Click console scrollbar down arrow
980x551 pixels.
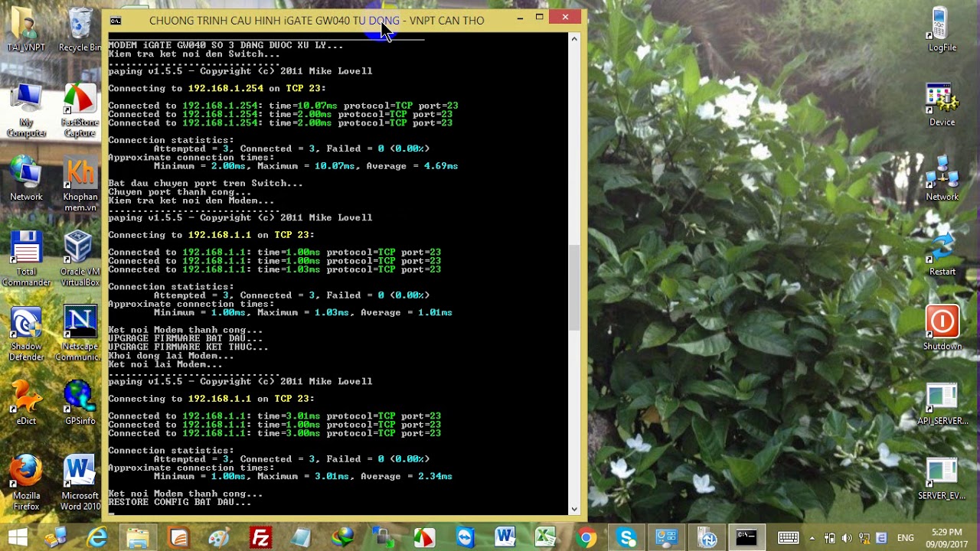(574, 508)
